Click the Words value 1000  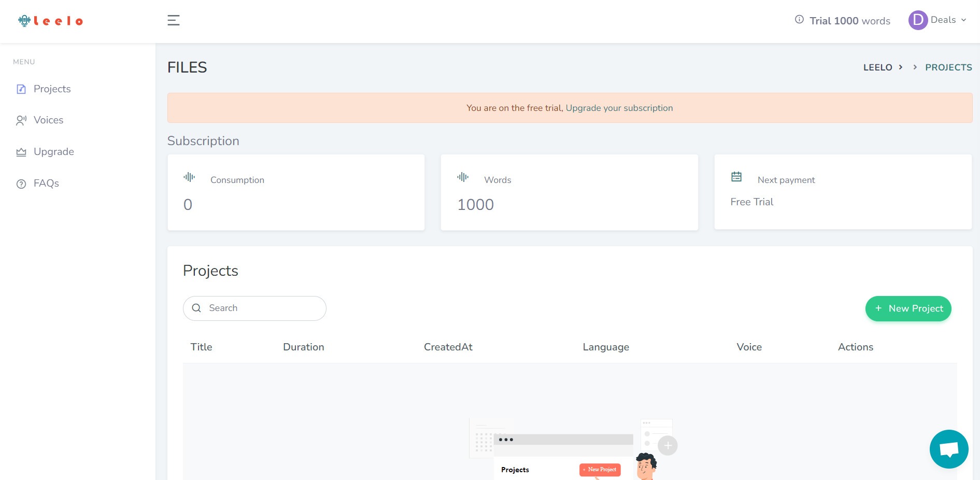point(475,205)
